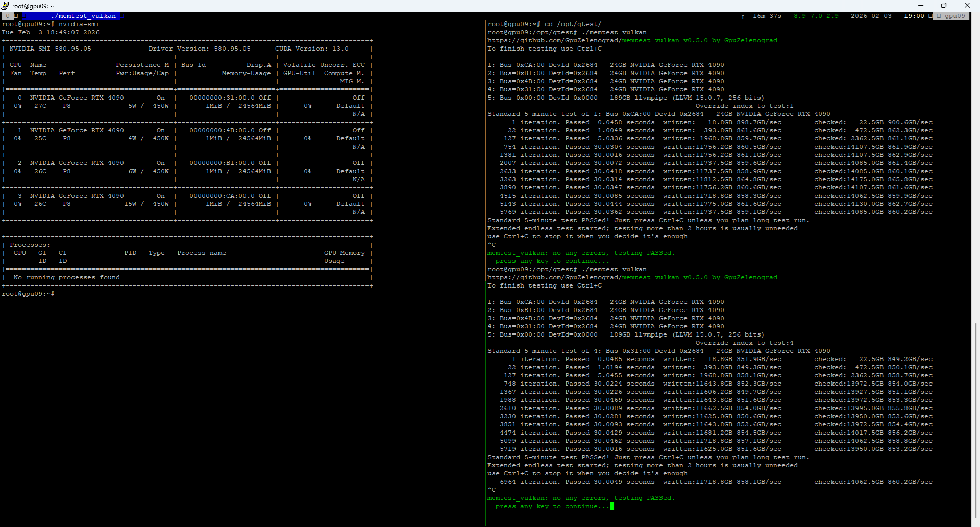Minimize the PuTTY terminal window
The image size is (980, 527).
click(921, 6)
